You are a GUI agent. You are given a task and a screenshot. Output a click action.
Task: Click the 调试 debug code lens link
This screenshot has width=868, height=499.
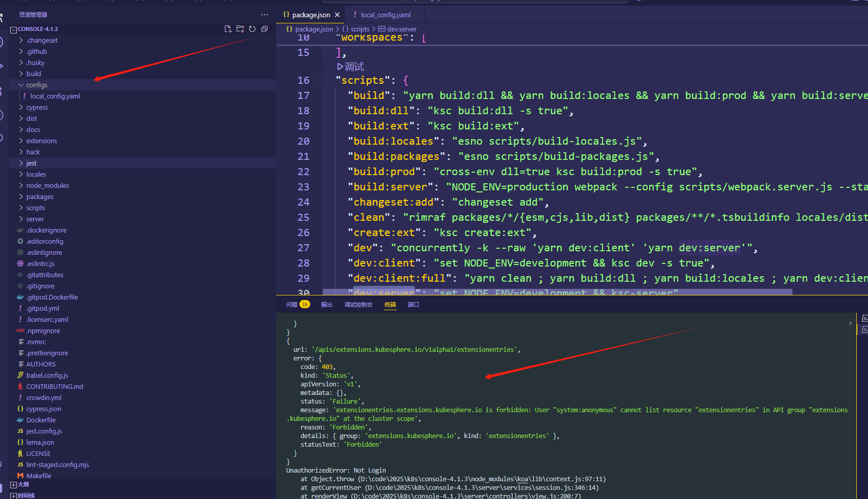coord(350,66)
